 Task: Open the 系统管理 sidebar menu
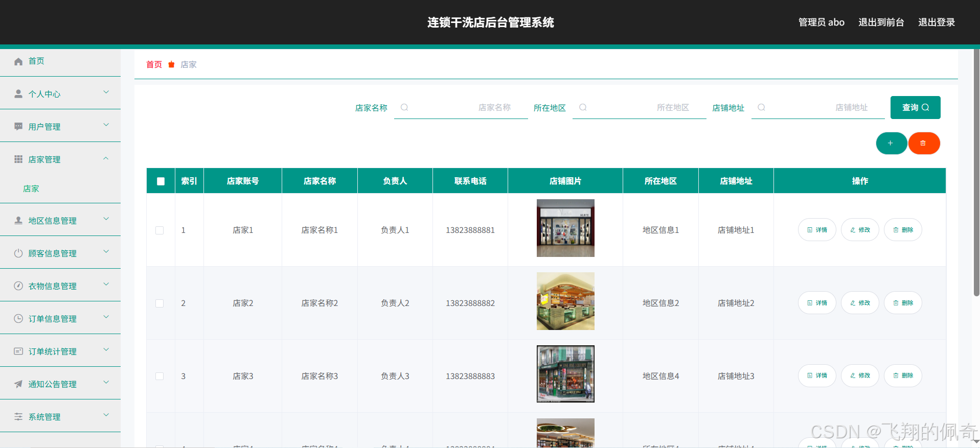60,417
